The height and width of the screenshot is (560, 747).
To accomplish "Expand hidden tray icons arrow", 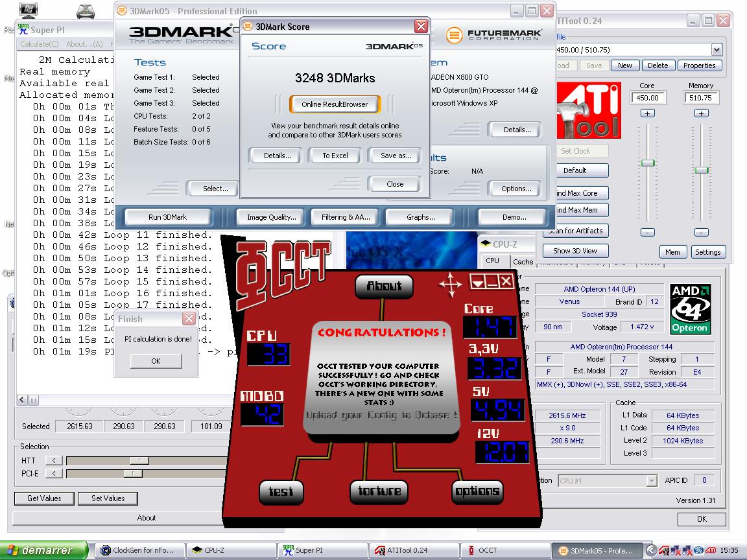I will click(651, 550).
